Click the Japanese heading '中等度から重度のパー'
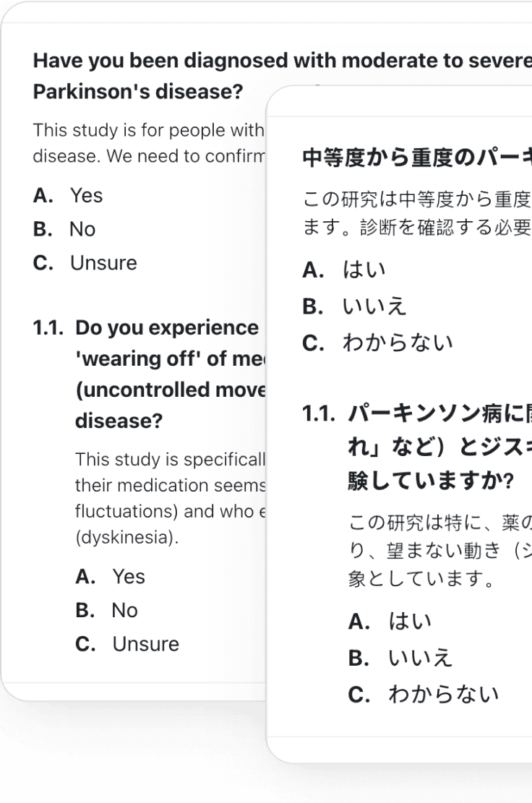The image size is (532, 803). pyautogui.click(x=416, y=160)
